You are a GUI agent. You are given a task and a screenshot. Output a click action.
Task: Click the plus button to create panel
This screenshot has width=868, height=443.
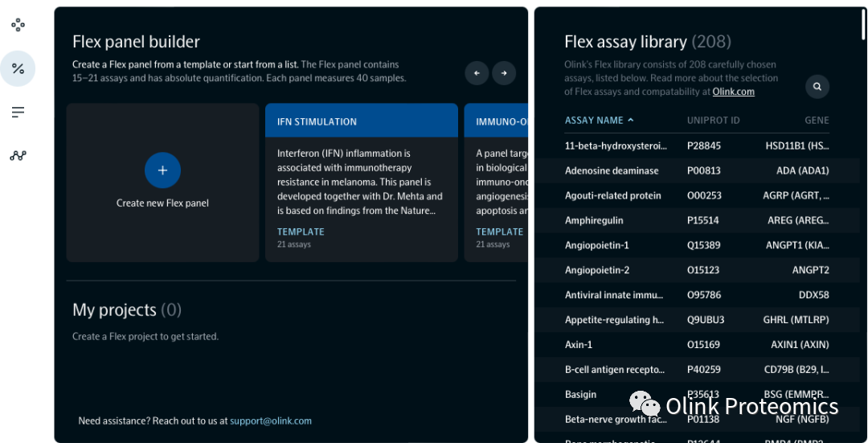[x=162, y=170]
